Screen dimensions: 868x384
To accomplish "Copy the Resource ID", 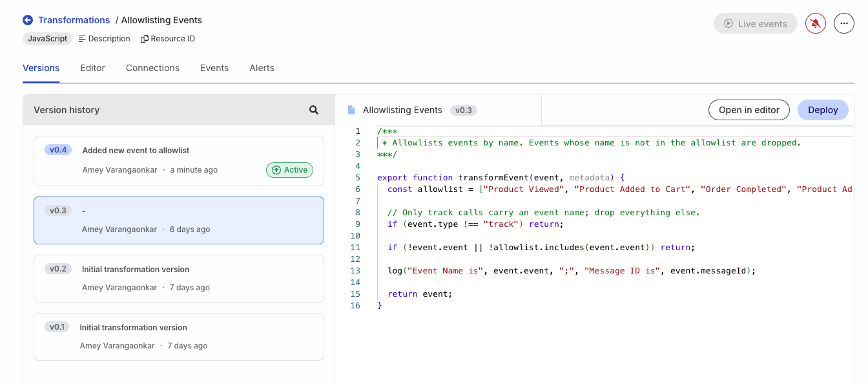I will [168, 39].
